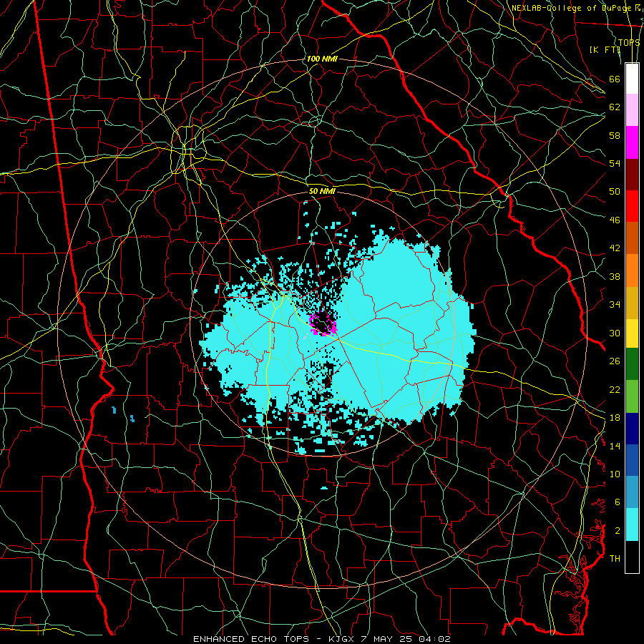Select the 58 legend scale label
The height and width of the screenshot is (644, 644).
coord(615,135)
